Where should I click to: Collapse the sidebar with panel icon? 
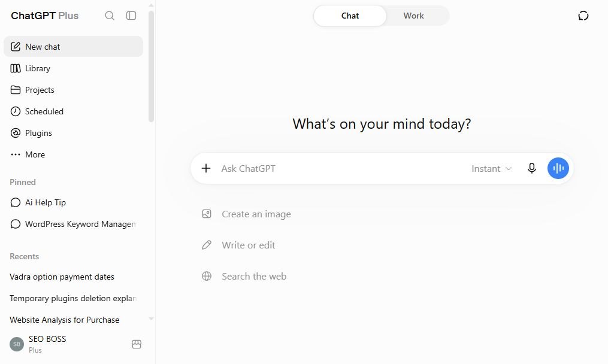pyautogui.click(x=131, y=16)
